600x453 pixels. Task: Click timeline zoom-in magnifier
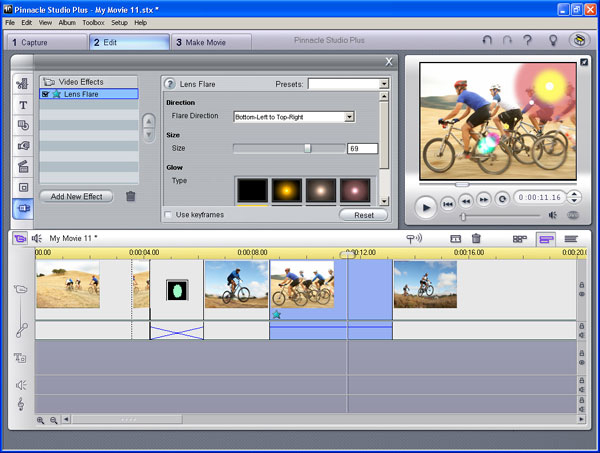41,420
